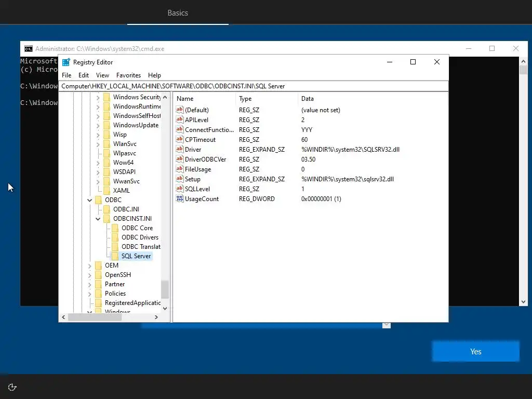Click the ODBC folder icon in tree
This screenshot has height=399, width=532.
98,200
